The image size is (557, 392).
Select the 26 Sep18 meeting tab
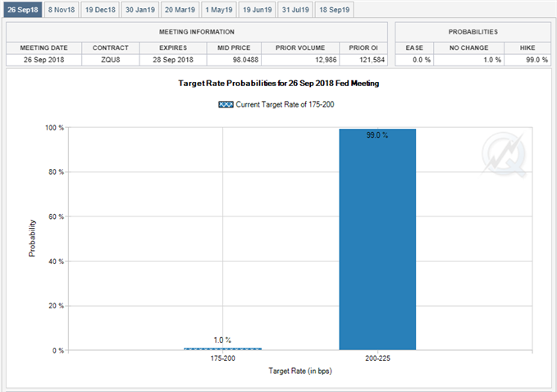point(21,10)
